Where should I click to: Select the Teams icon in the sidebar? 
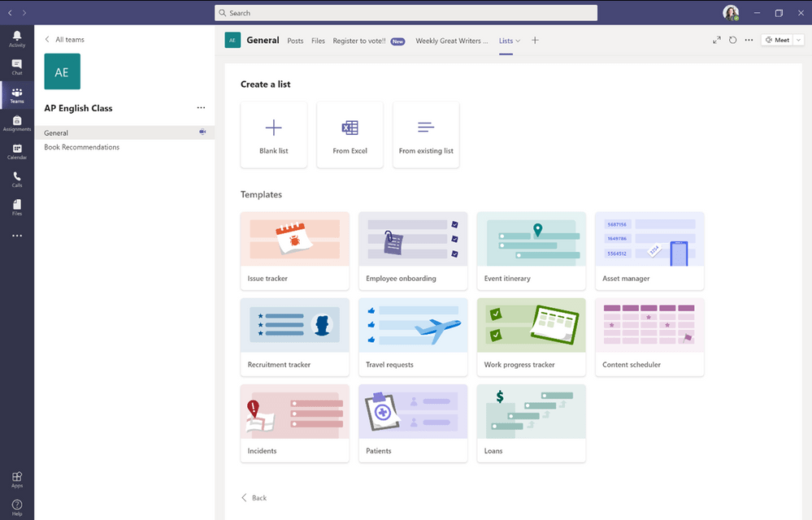click(x=16, y=95)
